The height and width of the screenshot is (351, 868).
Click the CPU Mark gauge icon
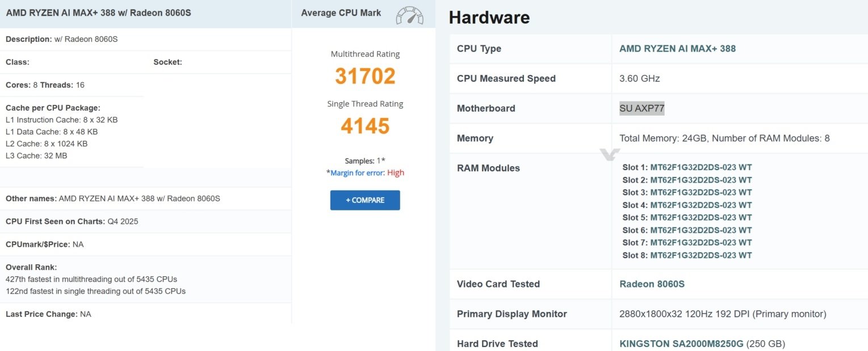pos(410,15)
